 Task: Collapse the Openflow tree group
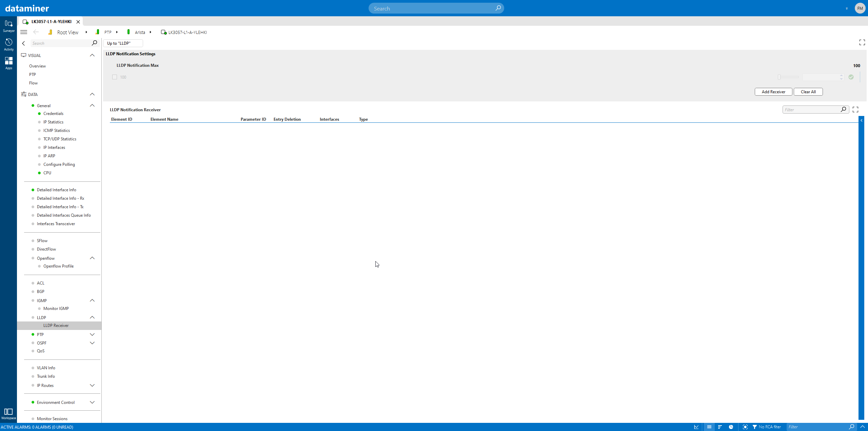[92, 258]
